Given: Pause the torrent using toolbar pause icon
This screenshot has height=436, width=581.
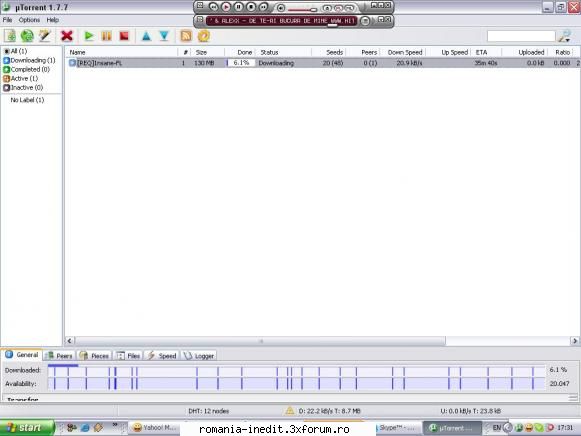Looking at the screenshot, I should tap(106, 36).
